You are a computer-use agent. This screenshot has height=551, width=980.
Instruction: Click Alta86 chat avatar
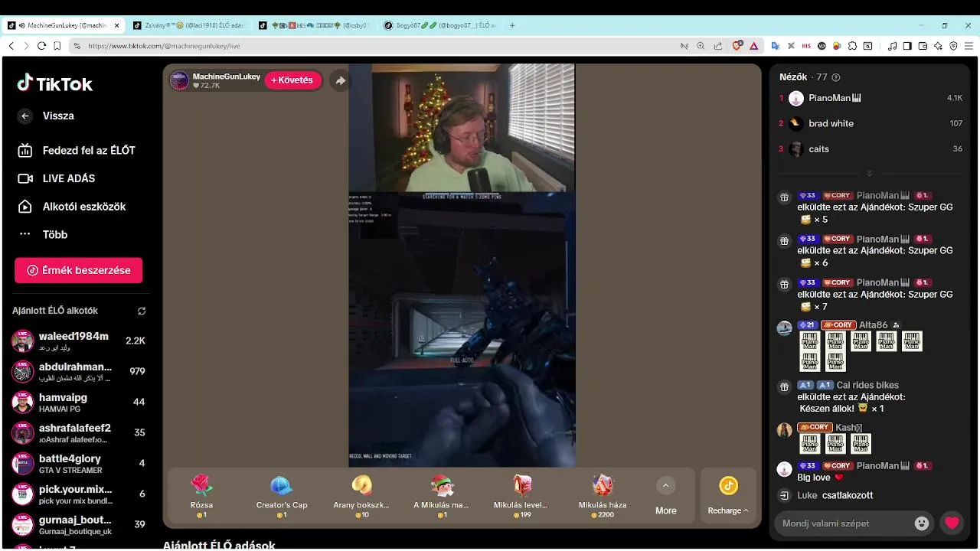tap(785, 328)
